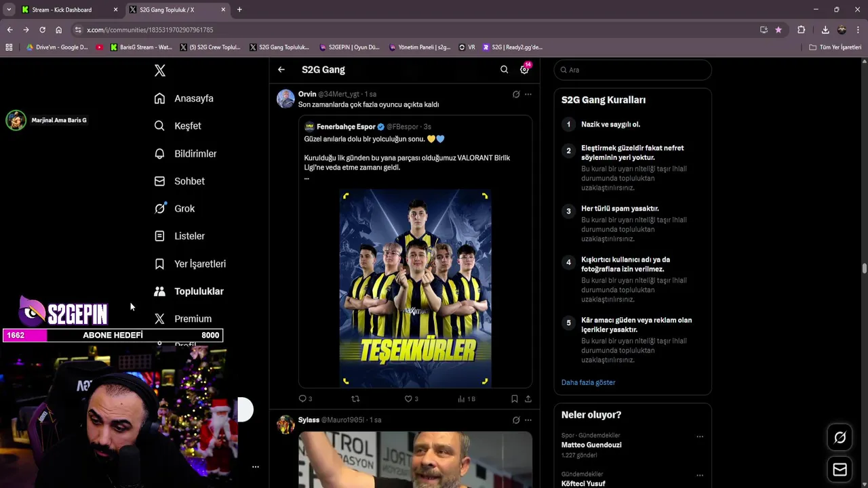
Task: Click the X logo in sidebar
Action: [160, 70]
